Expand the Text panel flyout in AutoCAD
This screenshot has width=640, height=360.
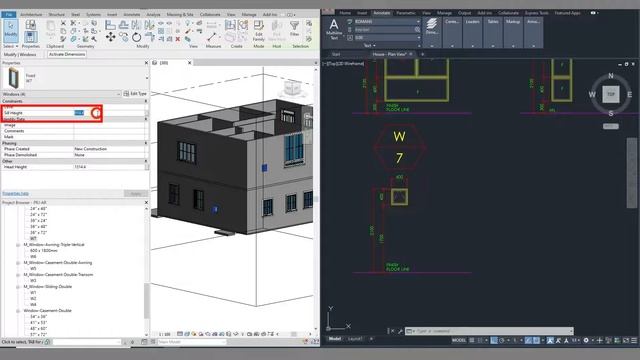click(369, 45)
